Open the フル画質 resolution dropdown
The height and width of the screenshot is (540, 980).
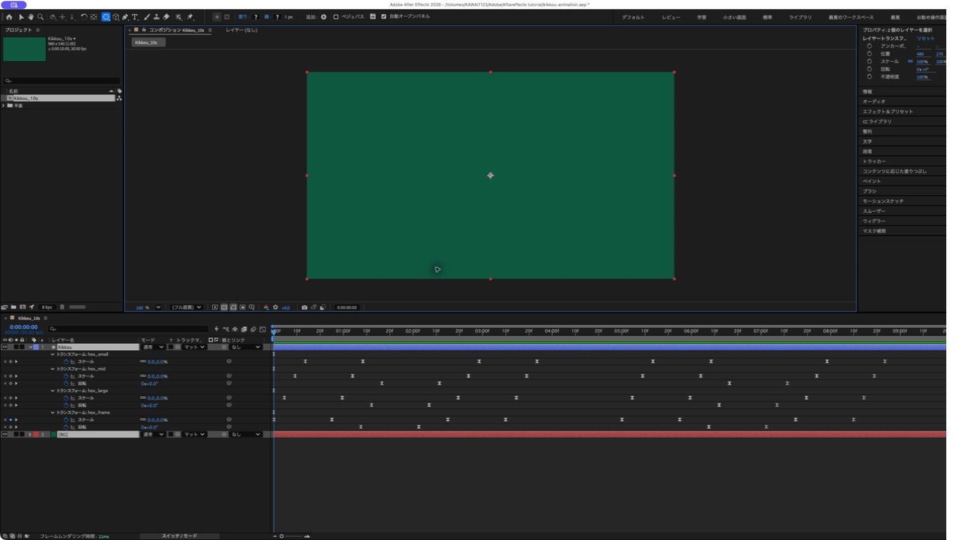pos(187,307)
